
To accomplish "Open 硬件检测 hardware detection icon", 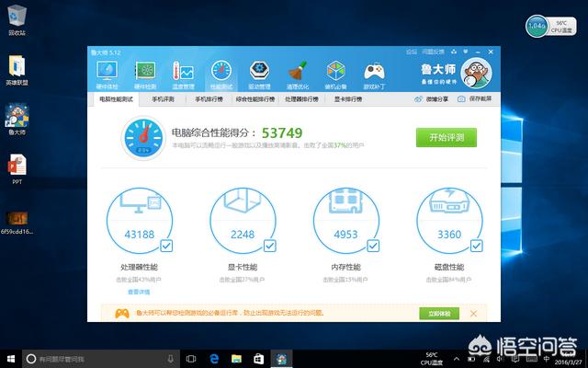I will tap(145, 73).
